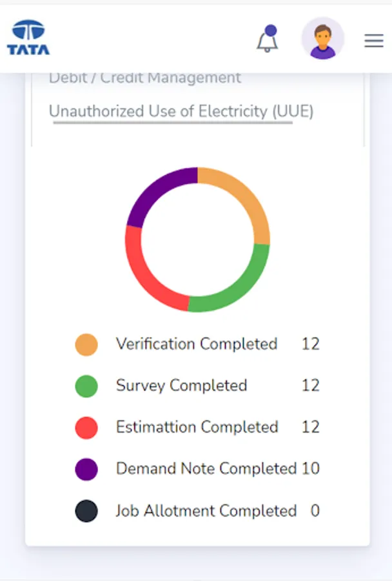Click the dark Job Allotment Completed dot

(x=86, y=511)
